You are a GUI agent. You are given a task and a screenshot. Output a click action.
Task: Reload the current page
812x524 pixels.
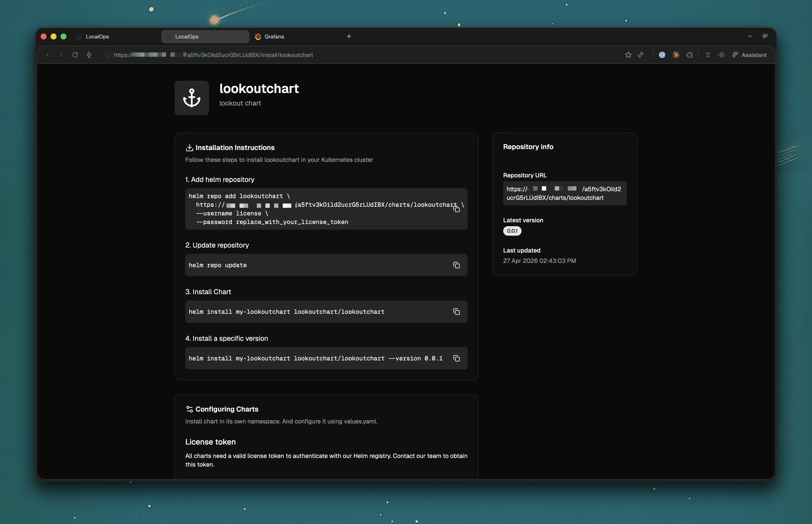[x=75, y=55]
